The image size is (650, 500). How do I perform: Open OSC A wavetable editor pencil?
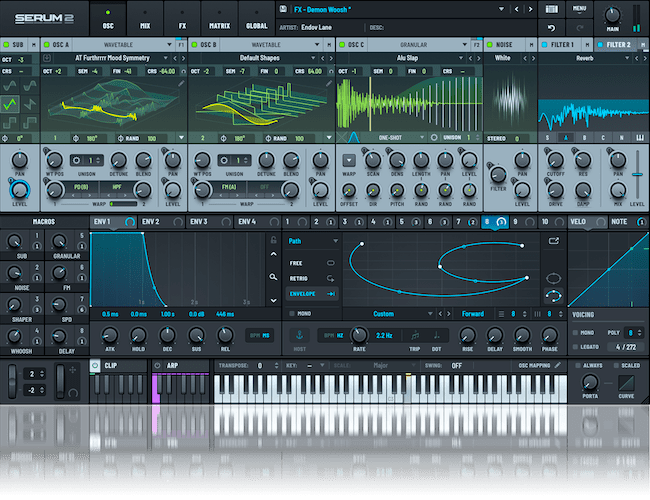coord(181,84)
